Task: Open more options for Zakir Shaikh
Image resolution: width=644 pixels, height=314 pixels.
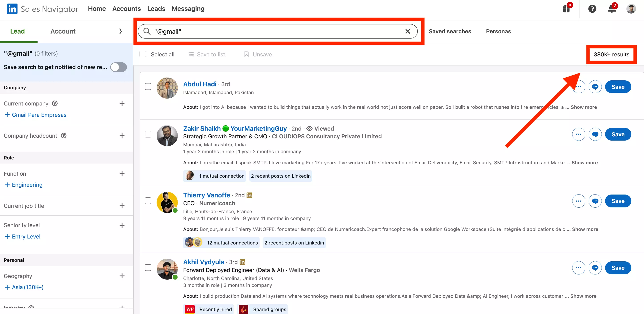Action: (578, 134)
